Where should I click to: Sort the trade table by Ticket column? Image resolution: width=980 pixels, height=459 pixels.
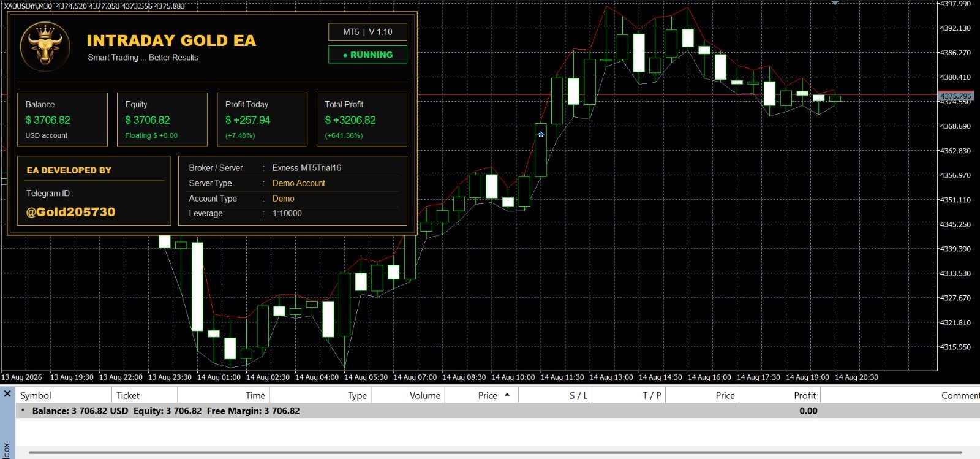[x=145, y=395]
